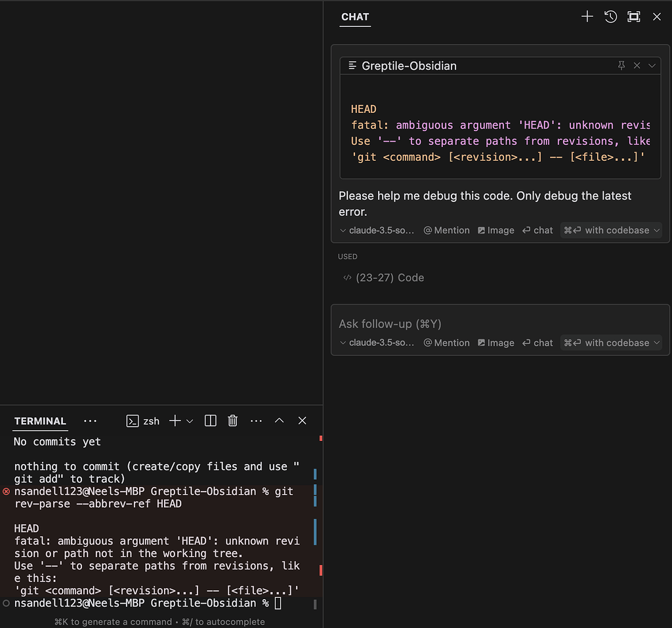The height and width of the screenshot is (628, 672).
Task: Click the Ask follow-up input field
Action: [x=459, y=324]
